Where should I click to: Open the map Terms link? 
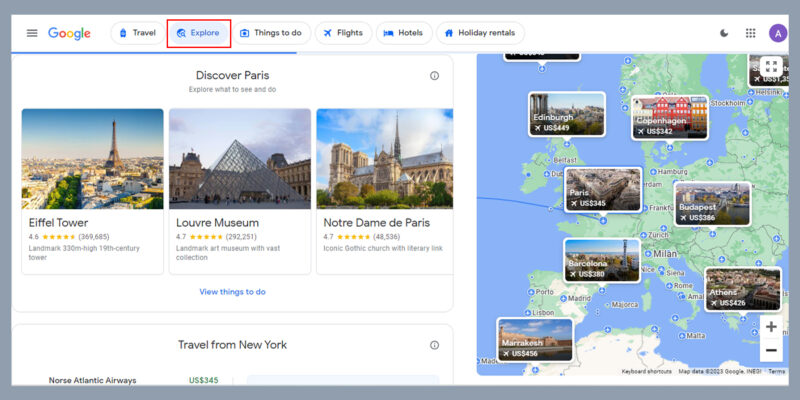pyautogui.click(x=777, y=371)
